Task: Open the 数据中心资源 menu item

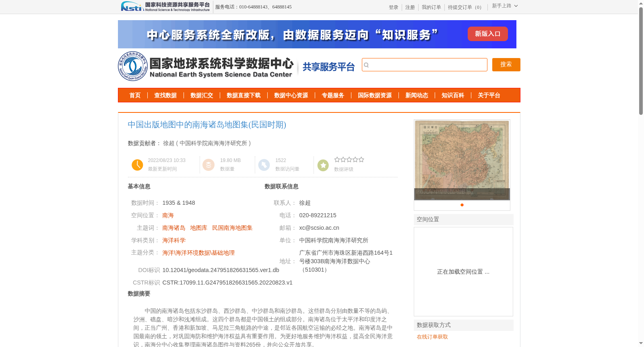Action: coord(291,96)
